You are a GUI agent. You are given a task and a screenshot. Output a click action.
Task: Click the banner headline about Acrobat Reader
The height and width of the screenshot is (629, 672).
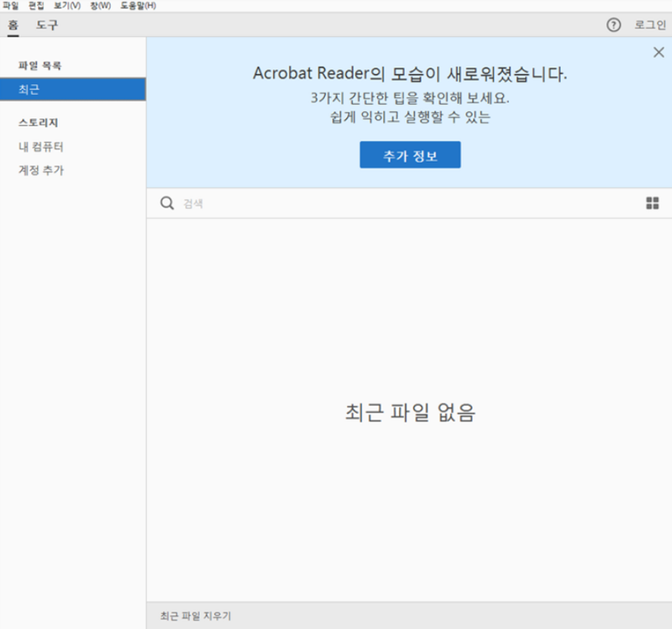pyautogui.click(x=410, y=74)
